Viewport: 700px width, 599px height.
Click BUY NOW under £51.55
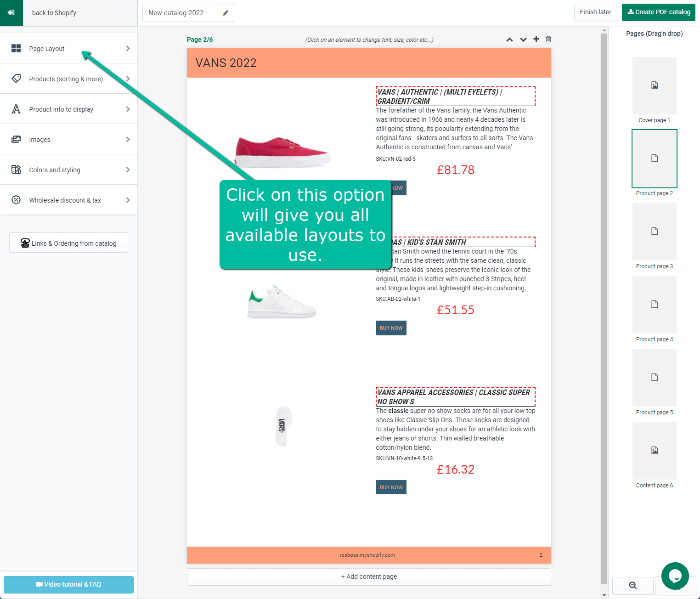point(391,328)
